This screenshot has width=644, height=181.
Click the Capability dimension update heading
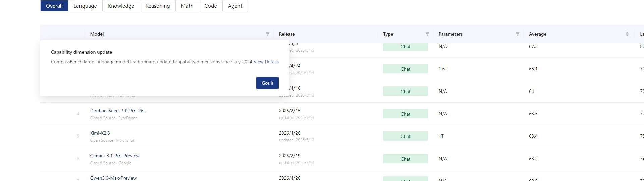[82, 52]
